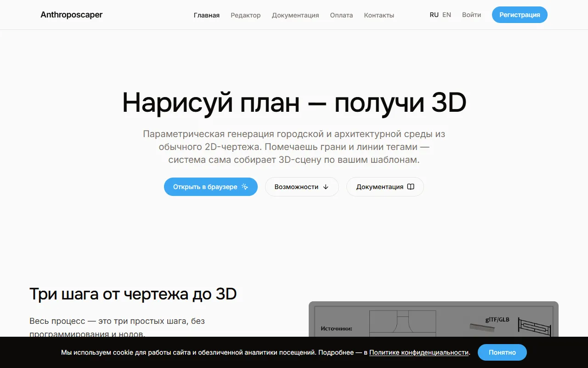
Task: Click the hero Документация button
Action: click(x=385, y=187)
